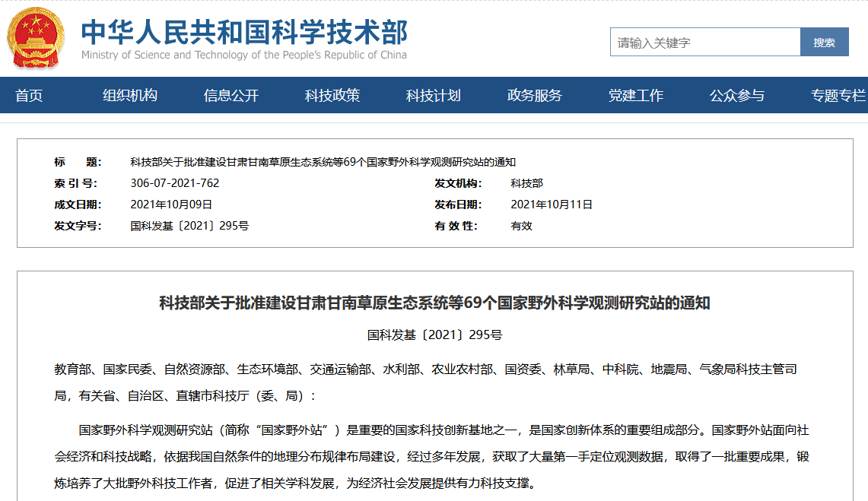Open the 组织机构 navigation menu
868x501 pixels.
130,96
